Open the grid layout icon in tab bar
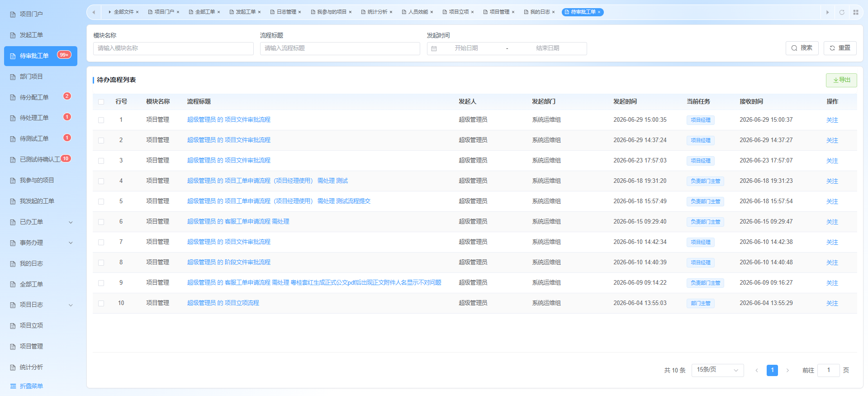 coord(856,12)
